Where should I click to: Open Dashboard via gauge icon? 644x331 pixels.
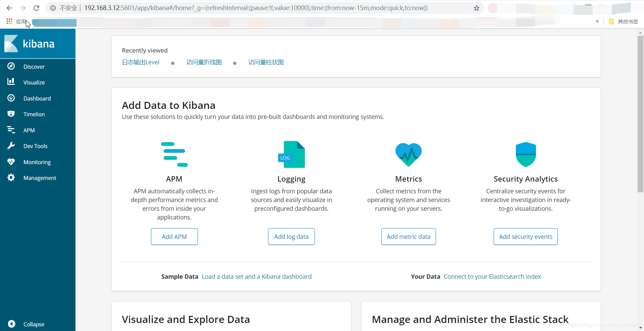tap(11, 98)
